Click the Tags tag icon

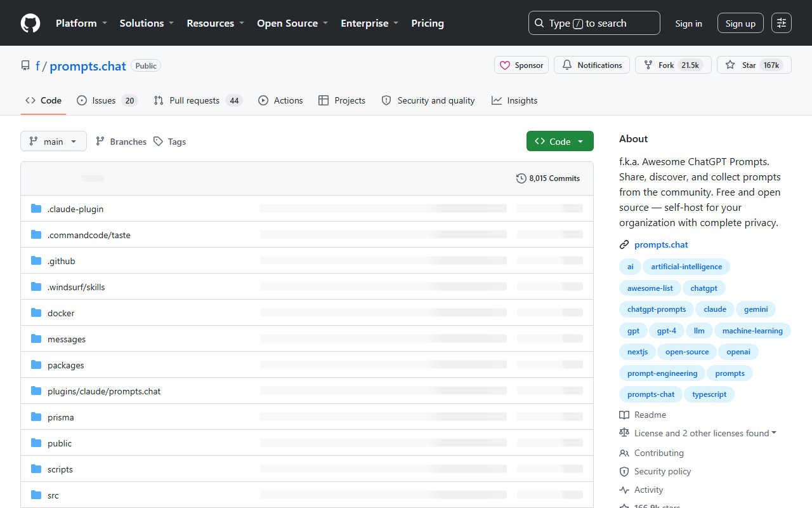158,142
